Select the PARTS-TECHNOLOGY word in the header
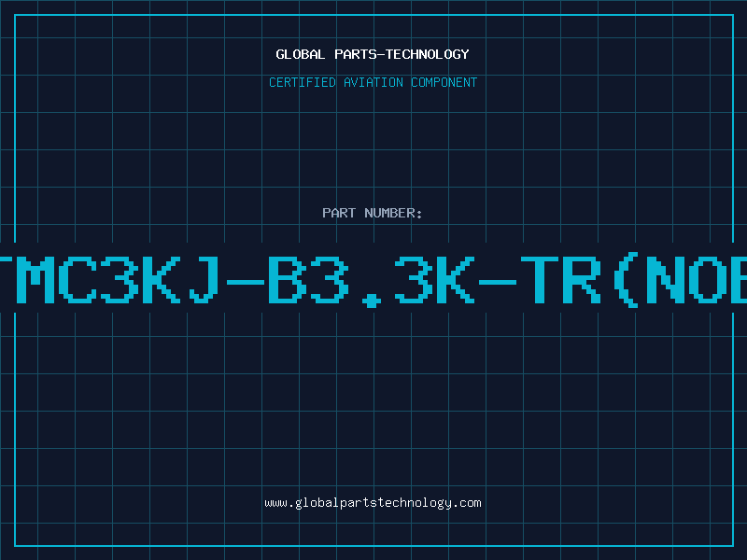The height and width of the screenshot is (560, 747). tap(402, 54)
